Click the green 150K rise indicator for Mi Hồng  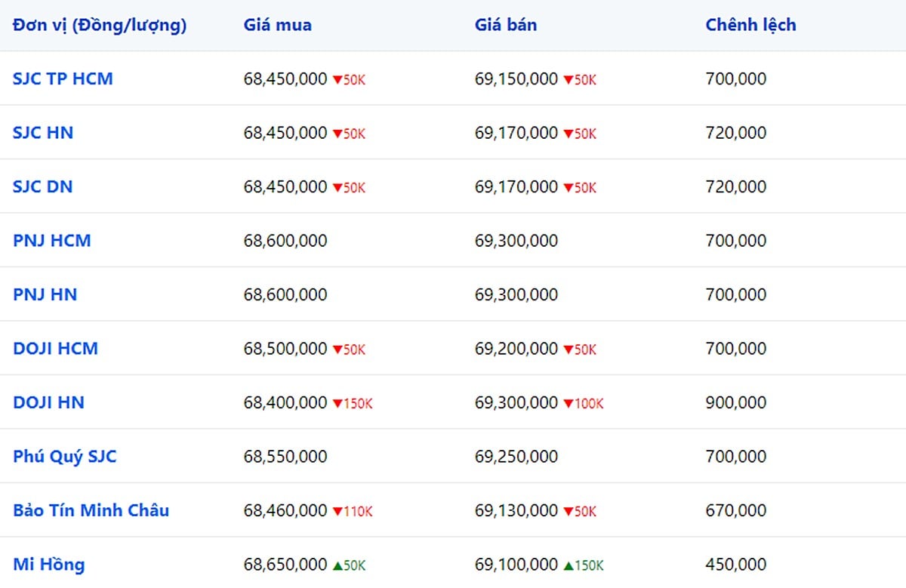click(x=584, y=565)
